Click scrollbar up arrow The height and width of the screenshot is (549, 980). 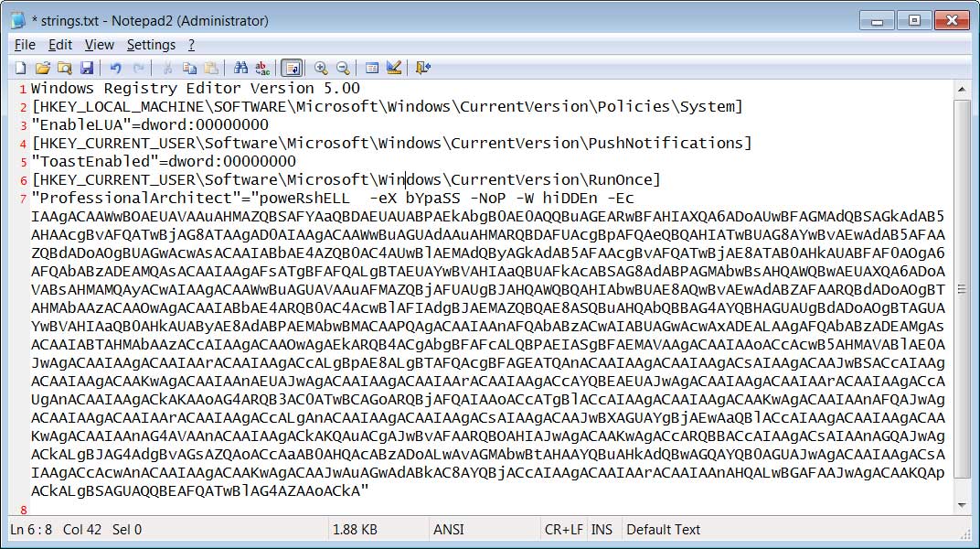coord(962,90)
